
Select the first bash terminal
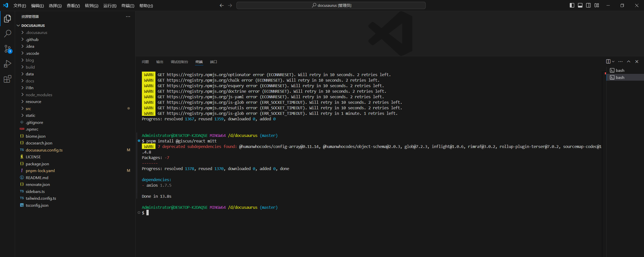point(625,70)
